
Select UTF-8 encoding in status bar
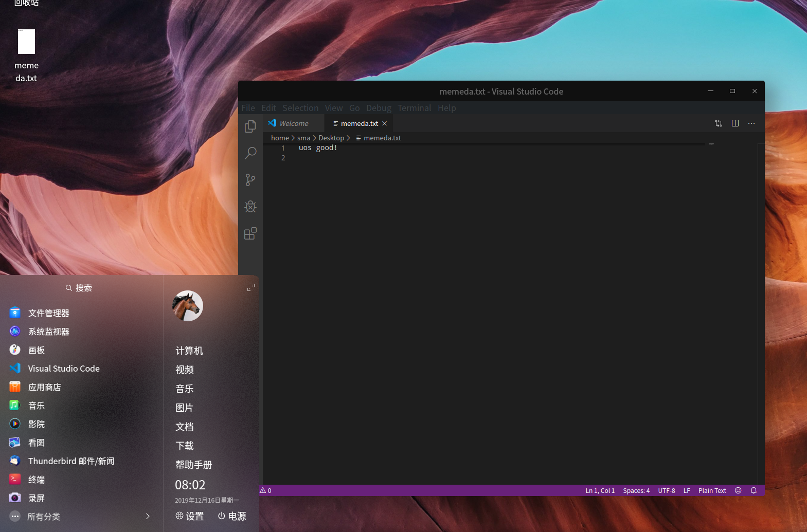[666, 490]
